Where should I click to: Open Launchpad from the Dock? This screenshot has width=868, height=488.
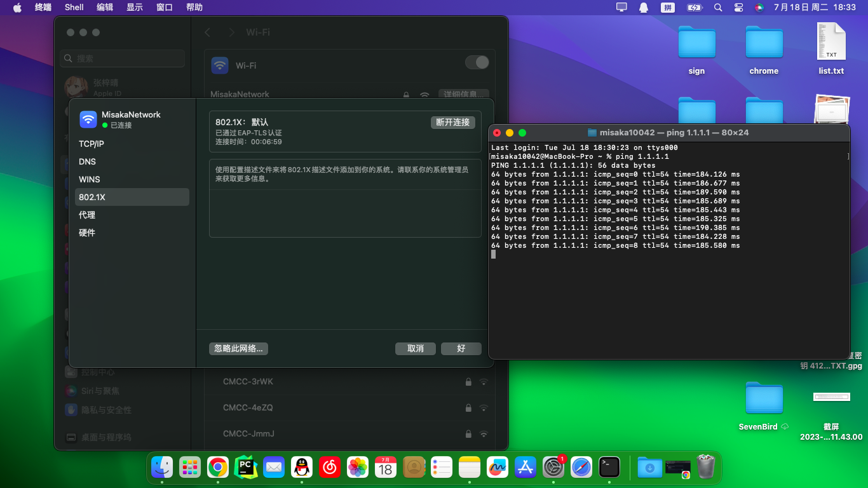click(190, 467)
